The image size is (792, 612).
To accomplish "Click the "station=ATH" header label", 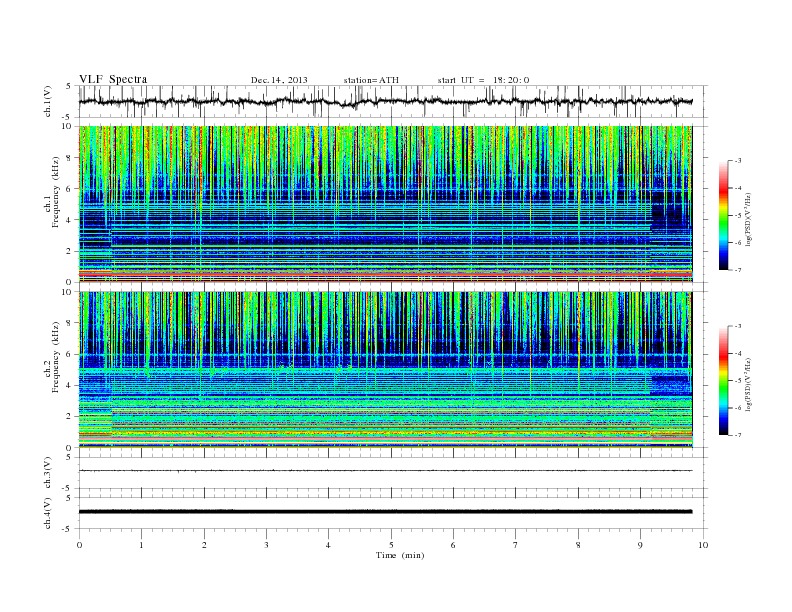I will click(371, 80).
